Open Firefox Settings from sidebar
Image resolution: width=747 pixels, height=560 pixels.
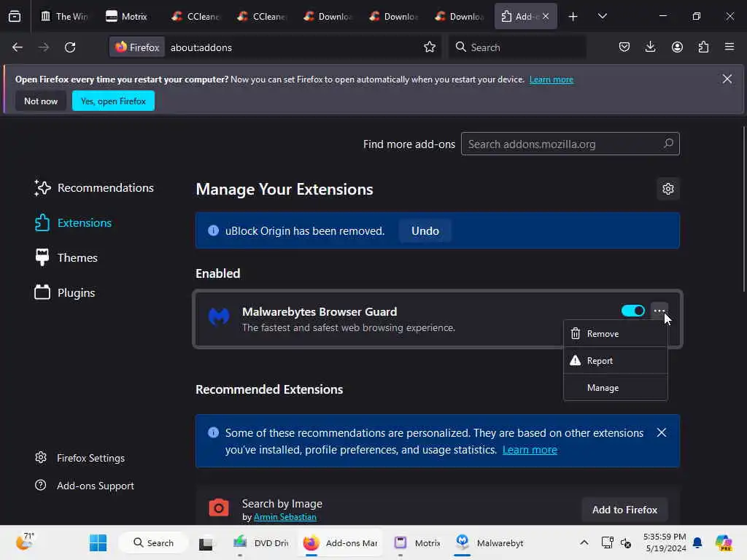80,458
